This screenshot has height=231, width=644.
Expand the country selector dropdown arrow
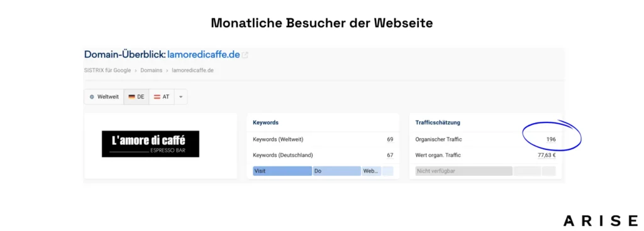point(180,97)
